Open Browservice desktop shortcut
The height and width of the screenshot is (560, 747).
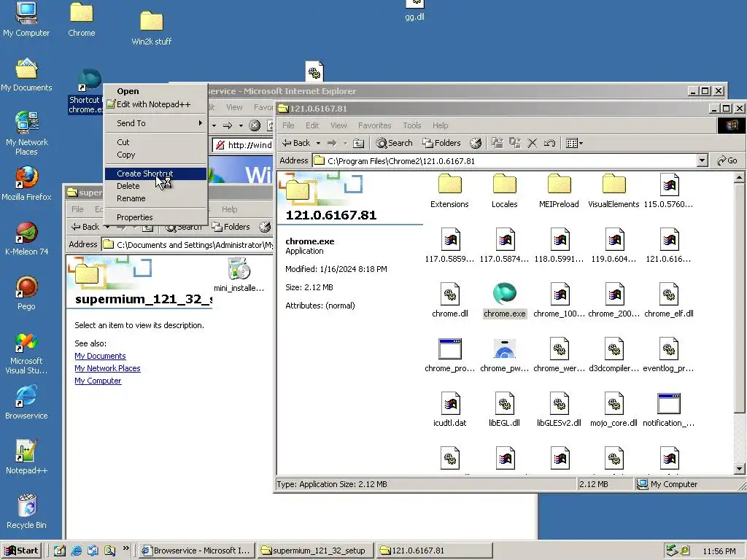[26, 402]
